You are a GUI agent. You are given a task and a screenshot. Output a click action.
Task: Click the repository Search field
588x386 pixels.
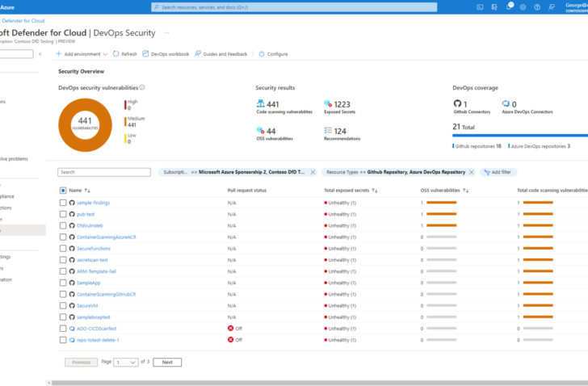pyautogui.click(x=104, y=172)
